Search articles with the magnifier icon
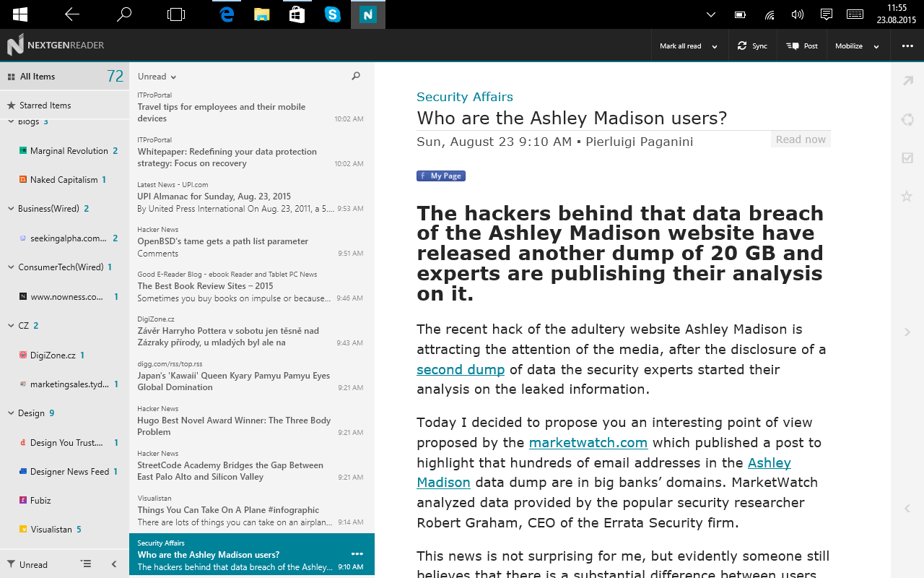 point(356,76)
